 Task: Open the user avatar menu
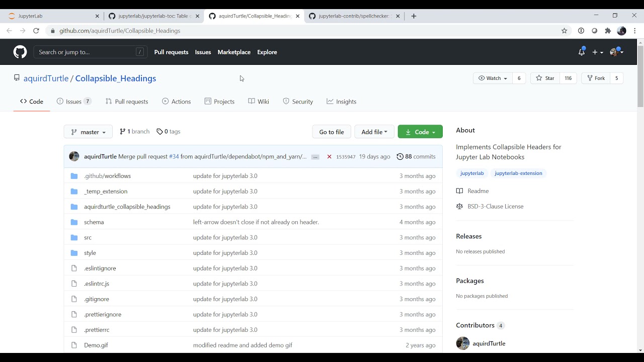click(616, 52)
